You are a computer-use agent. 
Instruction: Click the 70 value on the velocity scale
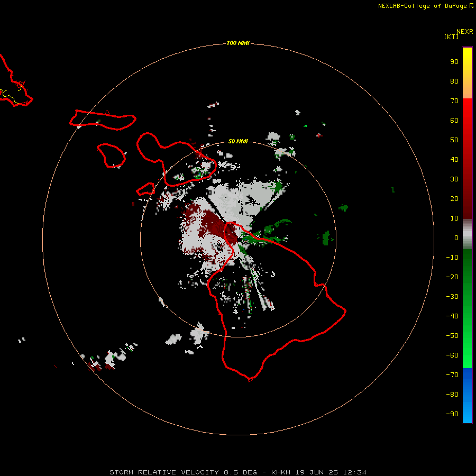pos(454,101)
